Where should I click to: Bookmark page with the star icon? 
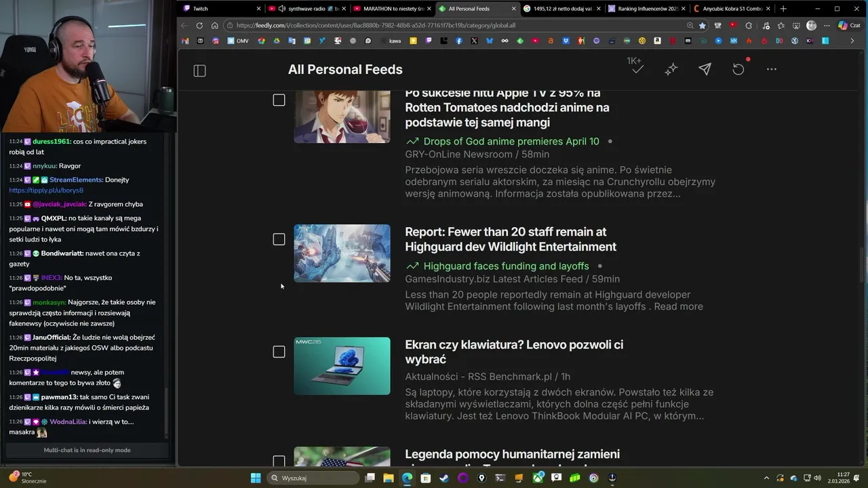[x=703, y=25]
